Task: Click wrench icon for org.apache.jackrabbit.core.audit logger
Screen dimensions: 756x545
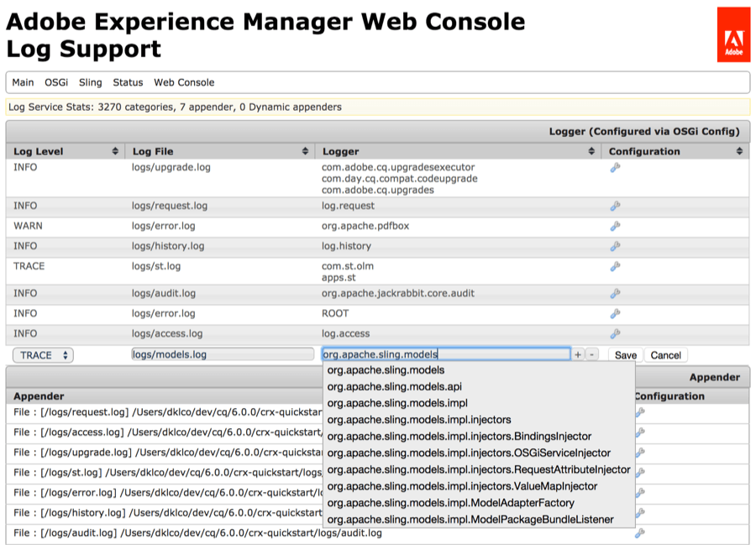Action: tap(615, 293)
